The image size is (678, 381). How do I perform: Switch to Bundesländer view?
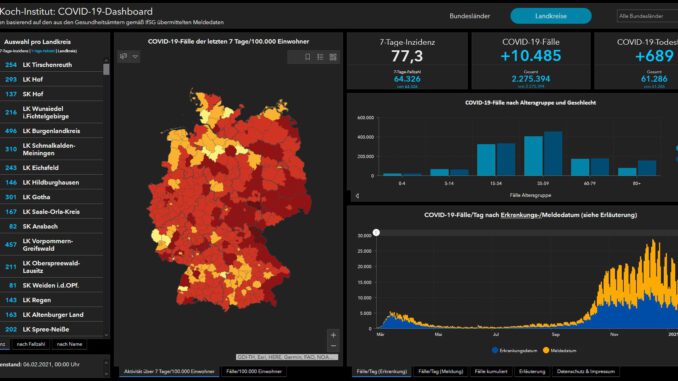point(470,16)
